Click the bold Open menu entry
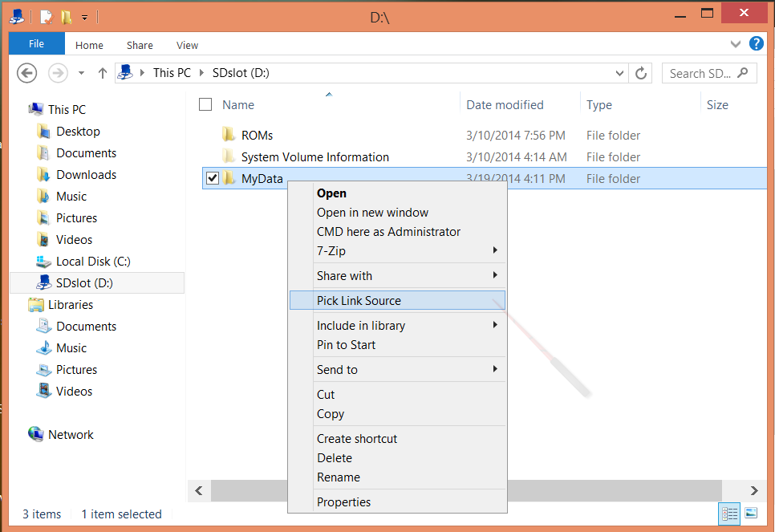 point(397,193)
